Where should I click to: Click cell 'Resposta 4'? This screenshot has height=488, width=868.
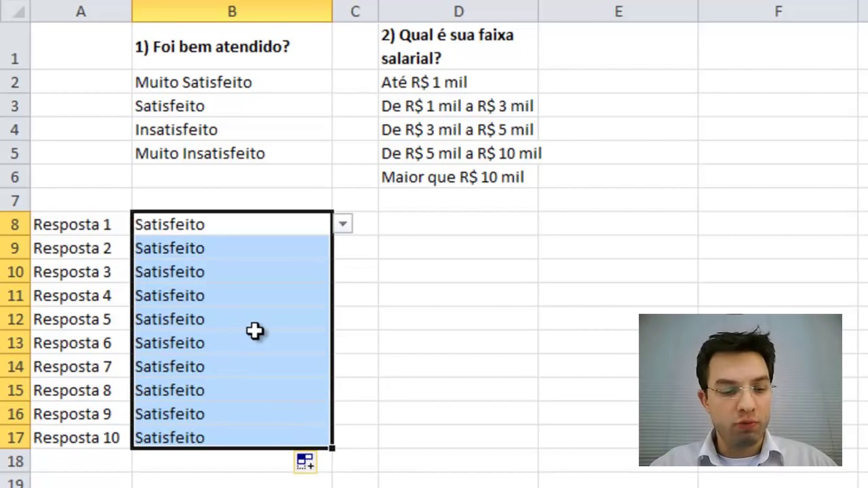(x=81, y=296)
